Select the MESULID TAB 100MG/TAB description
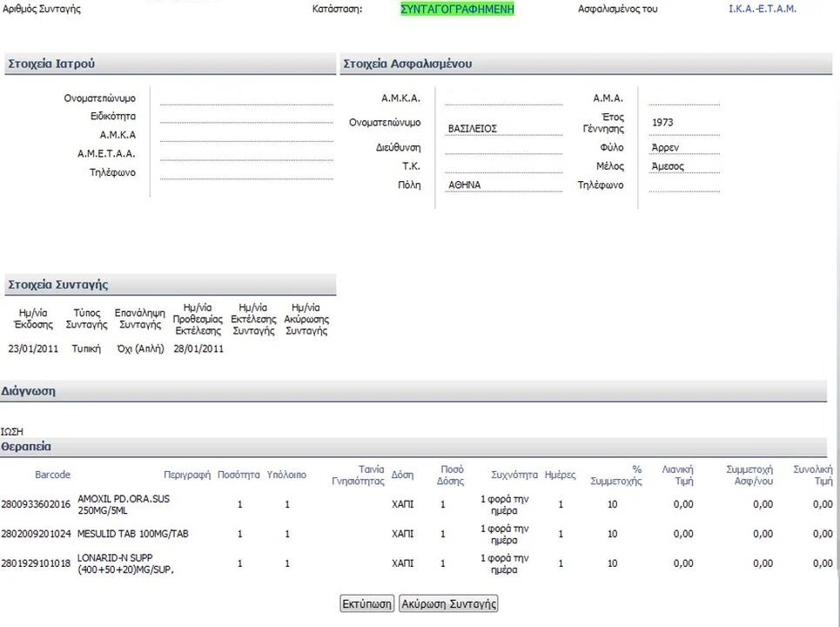 [133, 533]
